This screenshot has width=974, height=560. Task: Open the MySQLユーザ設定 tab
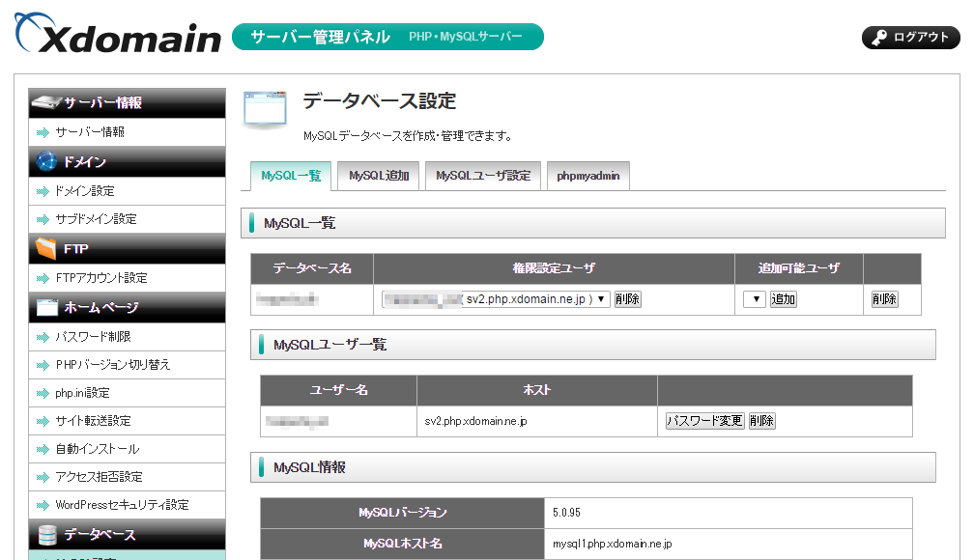(483, 176)
